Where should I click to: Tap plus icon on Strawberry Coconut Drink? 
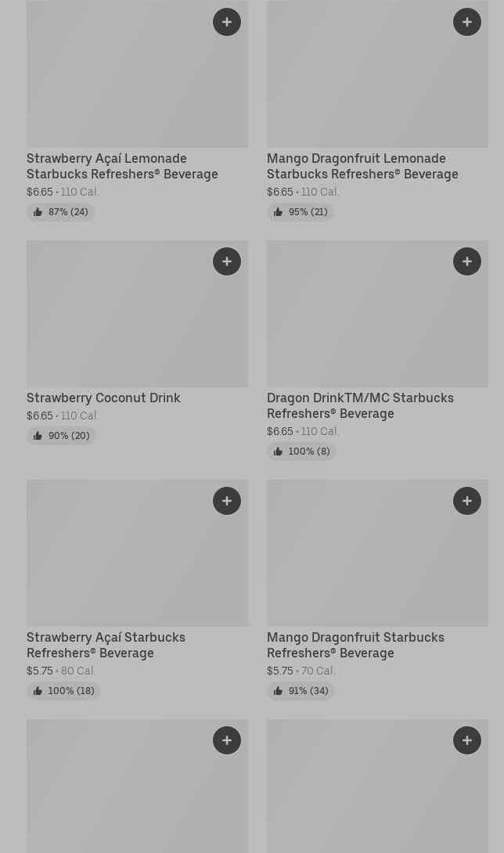pyautogui.click(x=227, y=261)
